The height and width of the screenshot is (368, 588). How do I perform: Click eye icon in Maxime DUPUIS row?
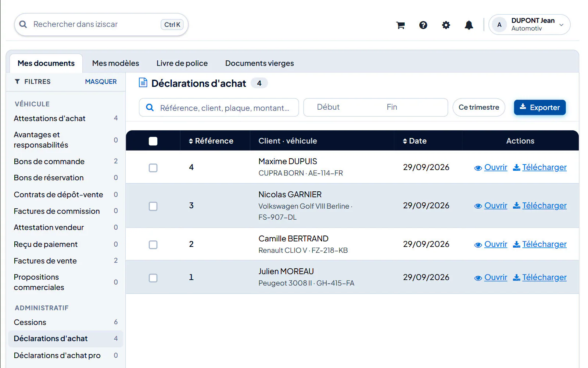478,168
